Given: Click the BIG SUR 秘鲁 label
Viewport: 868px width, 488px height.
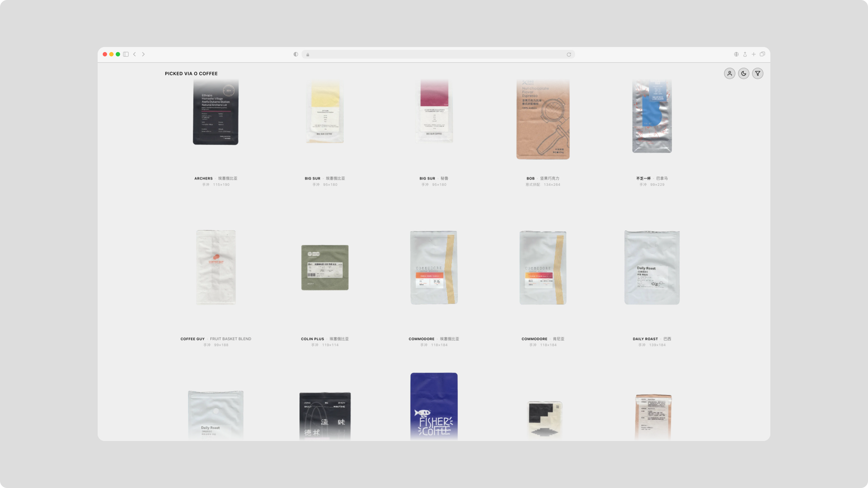Looking at the screenshot, I should (x=434, y=179).
